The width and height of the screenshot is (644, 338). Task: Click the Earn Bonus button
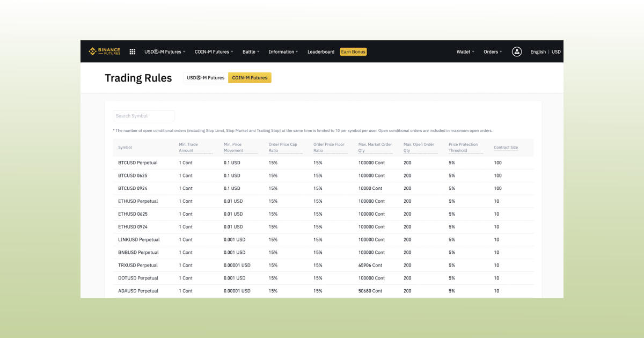pyautogui.click(x=353, y=52)
